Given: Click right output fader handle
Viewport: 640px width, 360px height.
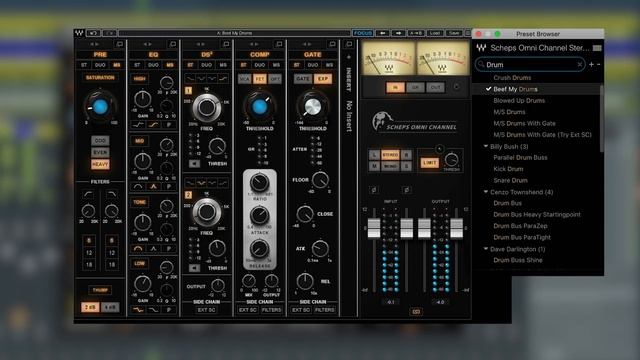Looking at the screenshot, I should click(456, 228).
